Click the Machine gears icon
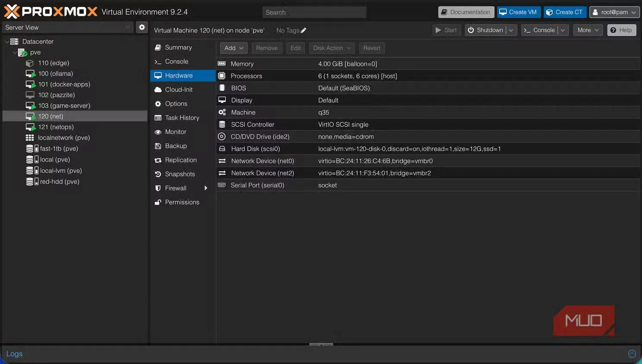Screen dimensions: 642x364 point(222,112)
